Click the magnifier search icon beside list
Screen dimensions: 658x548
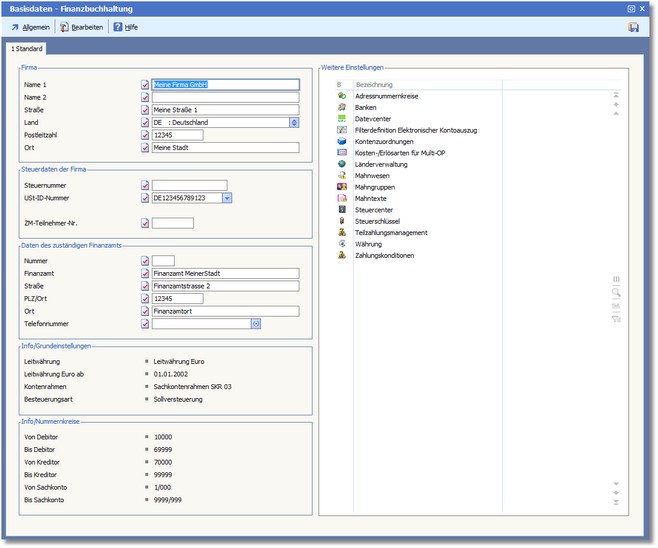point(616,292)
